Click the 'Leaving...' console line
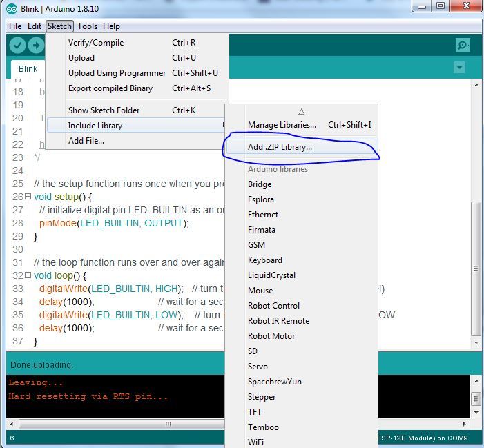 click(35, 382)
